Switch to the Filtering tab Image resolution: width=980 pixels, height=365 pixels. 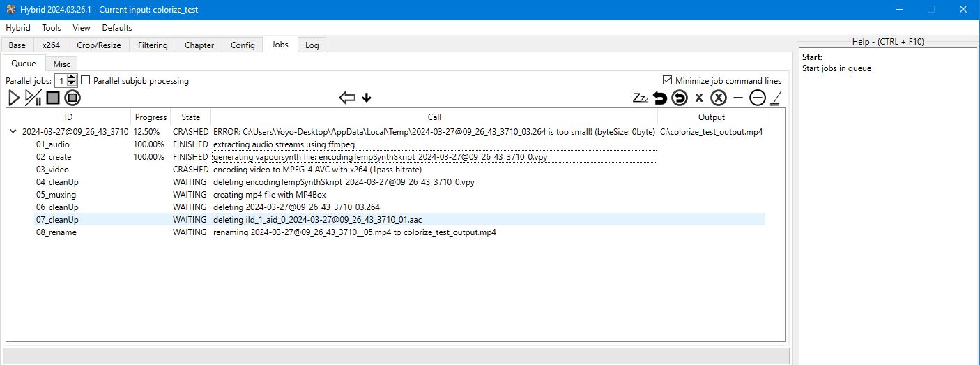tap(153, 45)
